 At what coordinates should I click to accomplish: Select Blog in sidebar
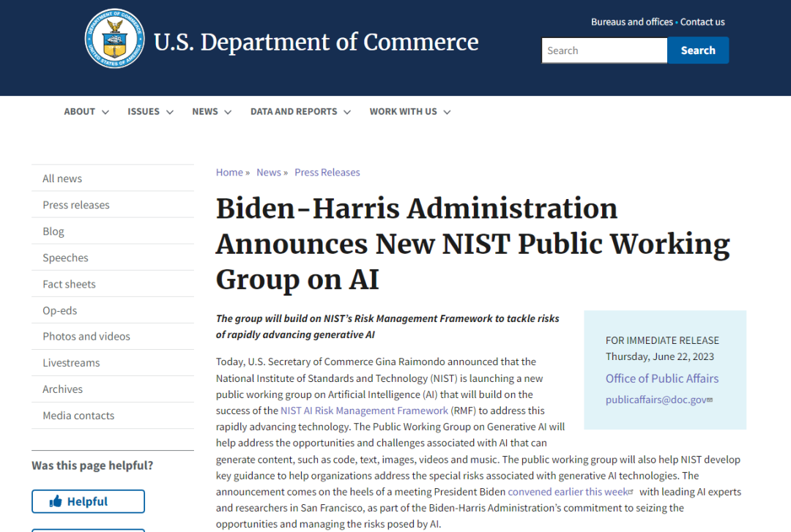coord(113,231)
